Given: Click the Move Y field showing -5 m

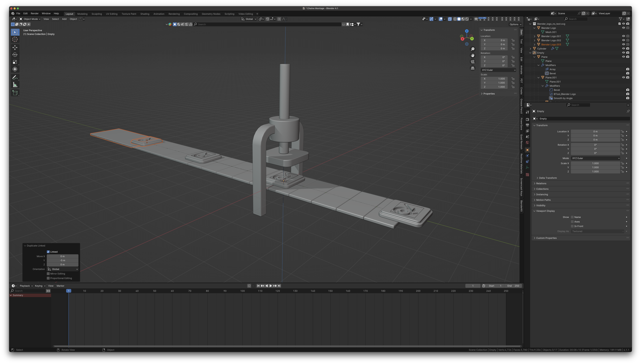Looking at the screenshot, I should tap(63, 260).
